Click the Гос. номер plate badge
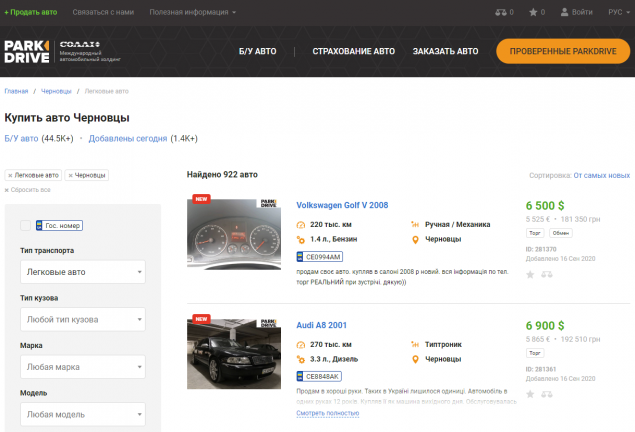Viewport: 635px width, 432px height. click(x=59, y=226)
